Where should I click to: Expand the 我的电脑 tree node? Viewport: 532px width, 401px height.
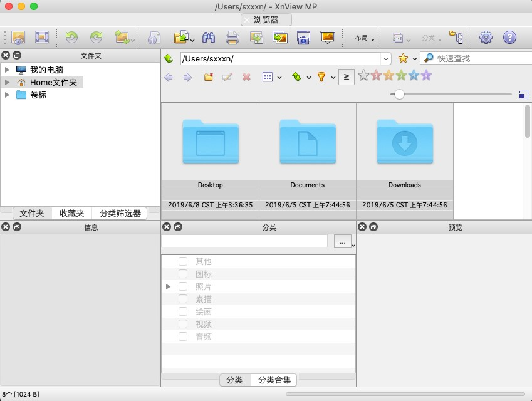tap(8, 70)
